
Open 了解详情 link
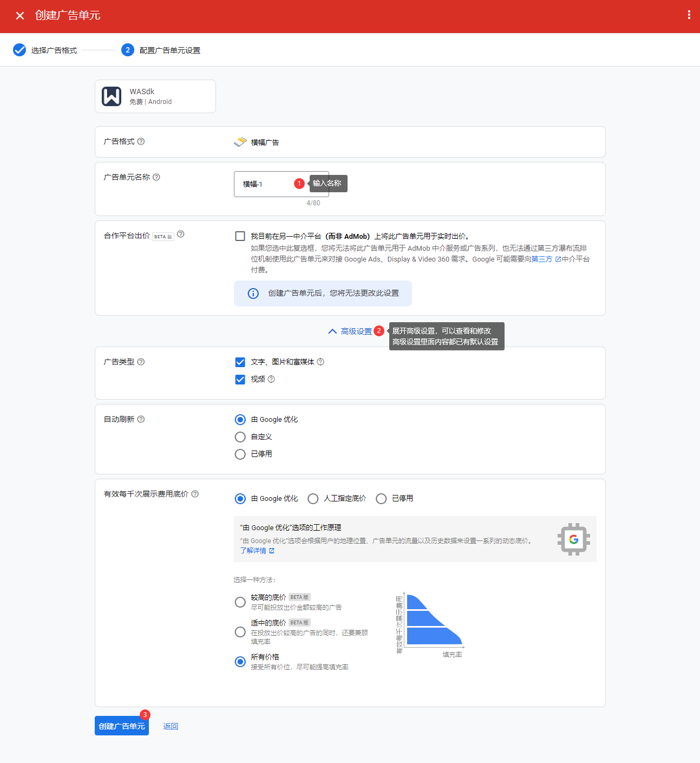click(x=253, y=551)
